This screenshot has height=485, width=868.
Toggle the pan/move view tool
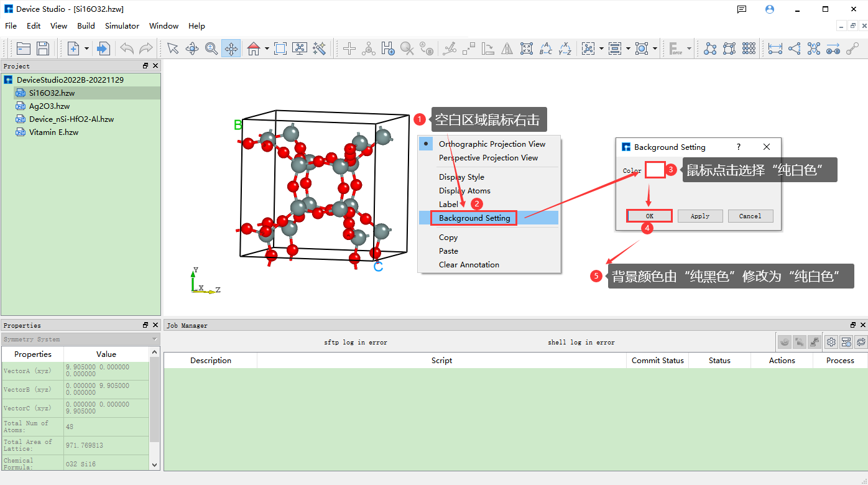click(231, 48)
